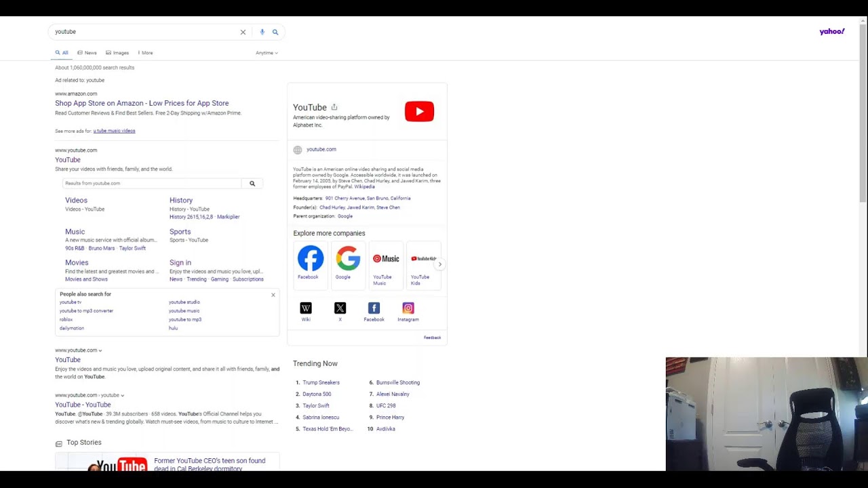Open the YouTube main result title
This screenshot has width=868, height=488.
pos(68,160)
